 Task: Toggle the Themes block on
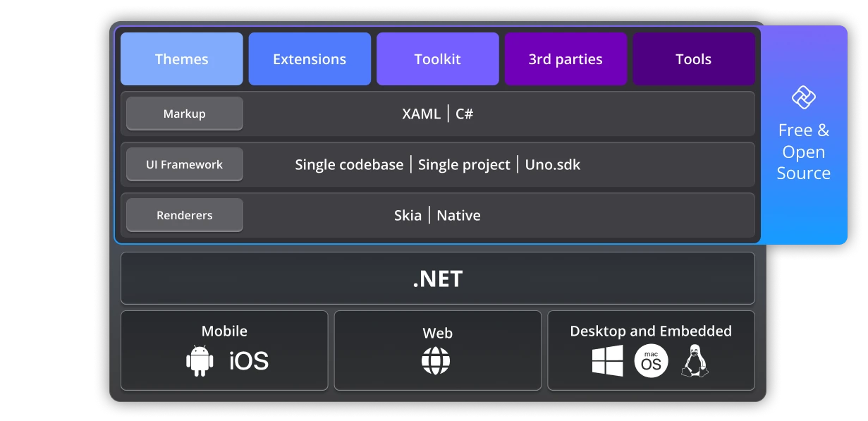click(x=181, y=59)
